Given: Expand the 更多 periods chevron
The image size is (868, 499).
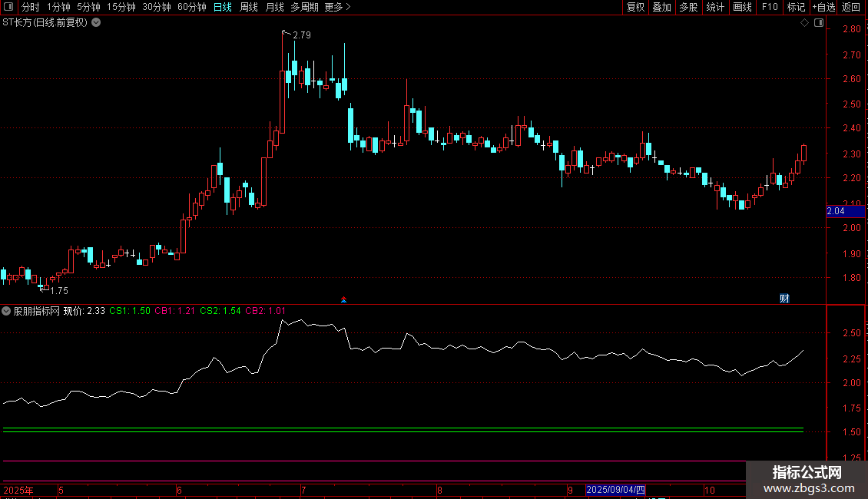Looking at the screenshot, I should point(348,7).
